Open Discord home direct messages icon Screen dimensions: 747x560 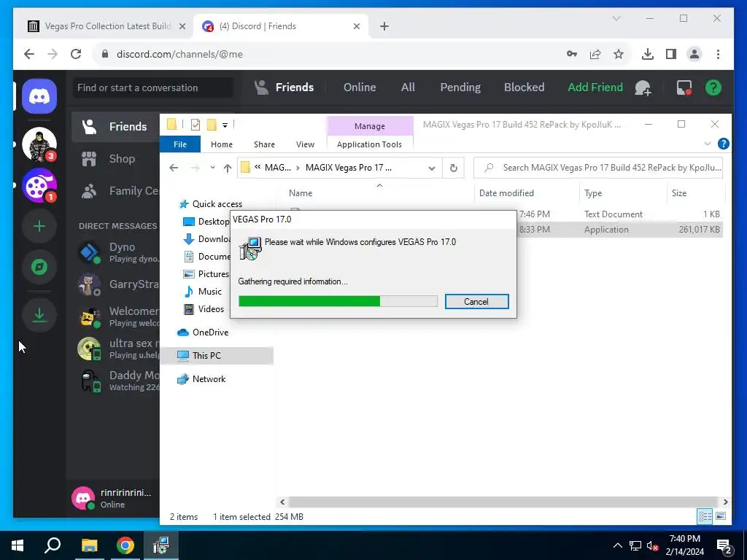click(x=39, y=97)
